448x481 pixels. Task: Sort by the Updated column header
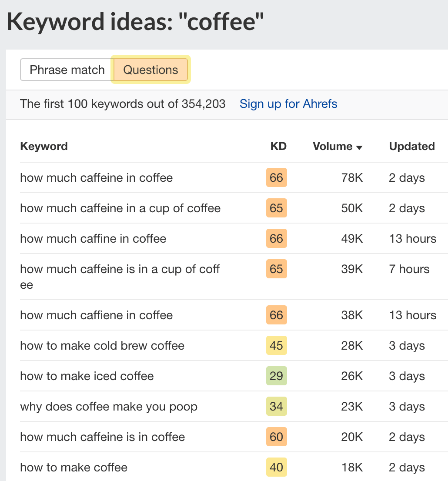[411, 146]
